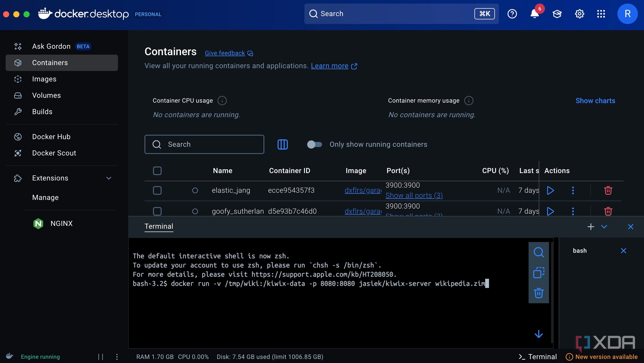Image resolution: width=644 pixels, height=363 pixels.
Task: Start the elastic_jang container
Action: coord(550,190)
